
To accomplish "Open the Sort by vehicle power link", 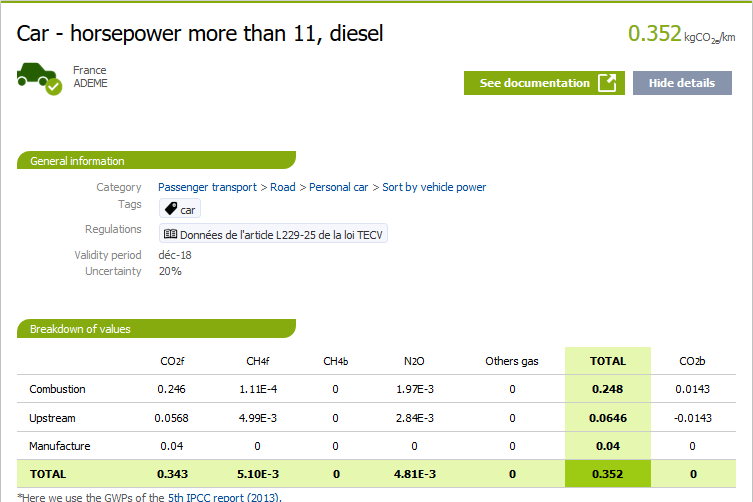I will (x=434, y=187).
